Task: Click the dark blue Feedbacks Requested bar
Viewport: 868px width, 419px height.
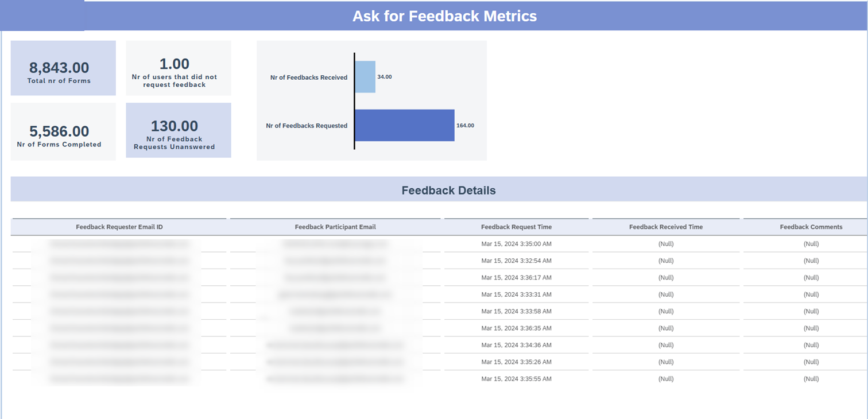Action: (x=404, y=125)
